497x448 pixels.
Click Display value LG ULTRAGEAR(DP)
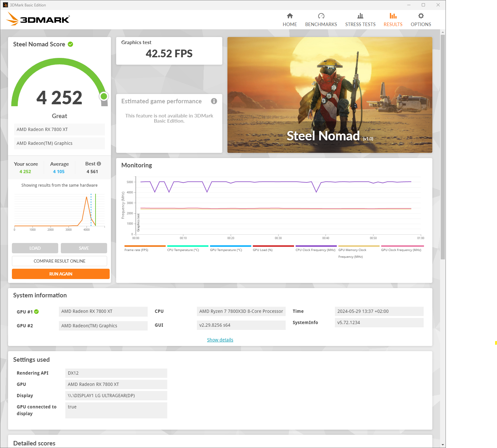tap(116, 396)
